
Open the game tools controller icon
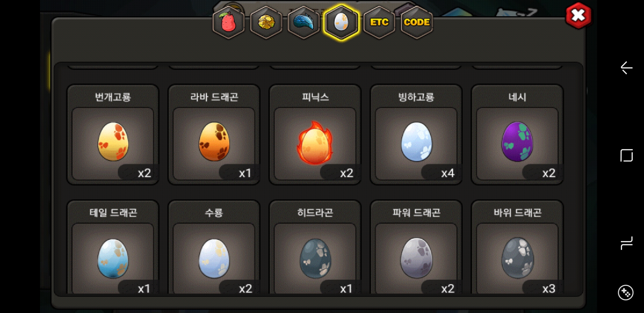[x=626, y=293]
